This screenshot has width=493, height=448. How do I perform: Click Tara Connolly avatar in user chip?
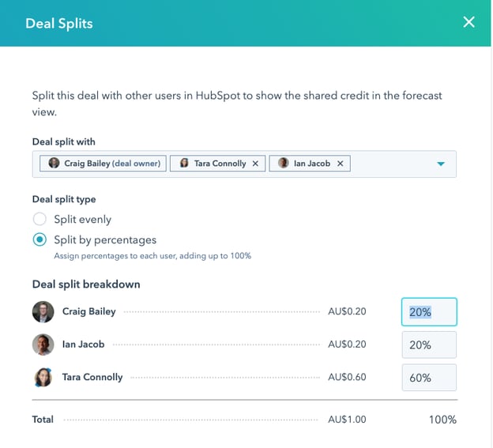[184, 164]
